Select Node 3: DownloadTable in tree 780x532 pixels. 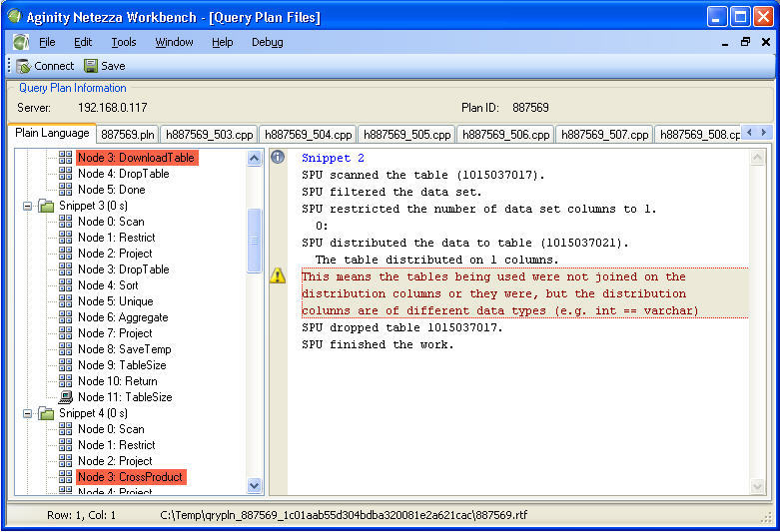pyautogui.click(x=136, y=158)
